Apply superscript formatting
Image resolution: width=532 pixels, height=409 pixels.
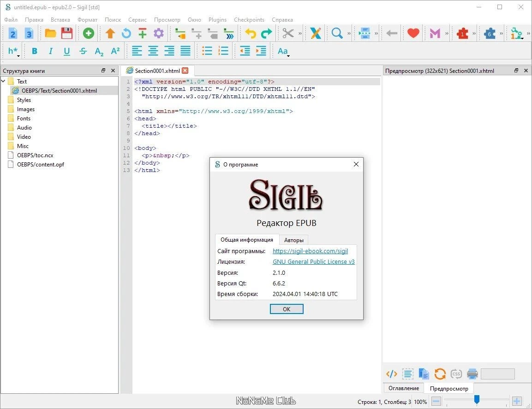pos(115,51)
